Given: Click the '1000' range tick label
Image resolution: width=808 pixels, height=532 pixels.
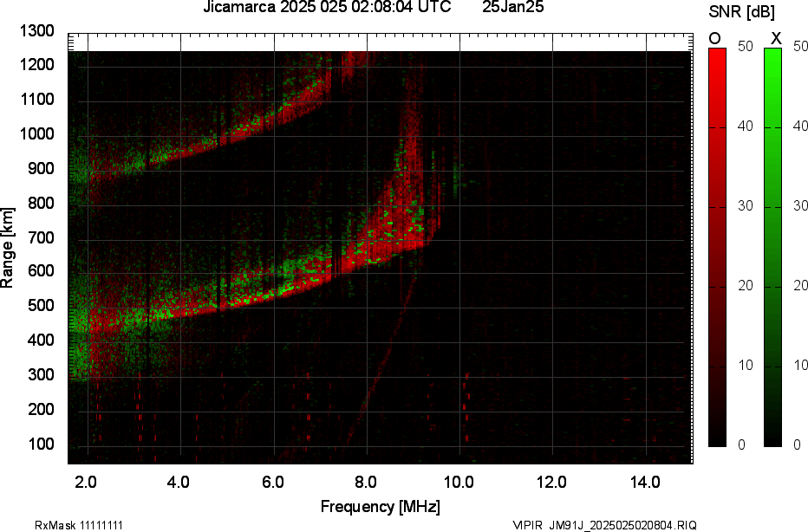Looking at the screenshot, I should (37, 134).
